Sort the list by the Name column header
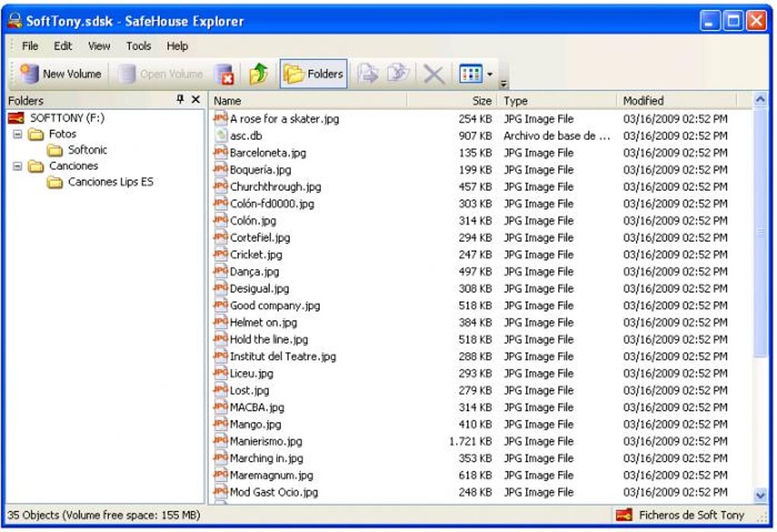The image size is (777, 532). (309, 101)
